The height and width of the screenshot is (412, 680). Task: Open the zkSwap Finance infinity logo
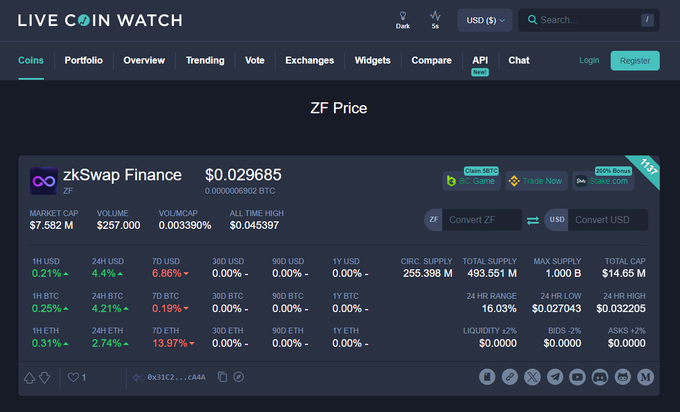click(x=44, y=181)
